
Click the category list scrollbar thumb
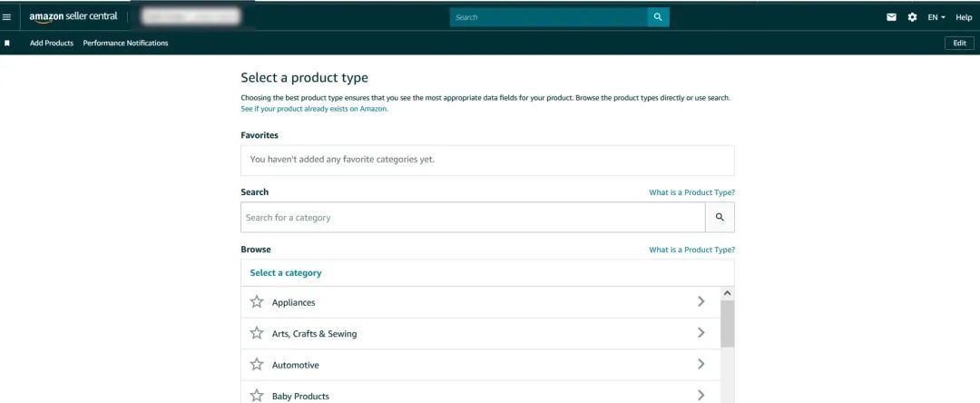click(727, 323)
